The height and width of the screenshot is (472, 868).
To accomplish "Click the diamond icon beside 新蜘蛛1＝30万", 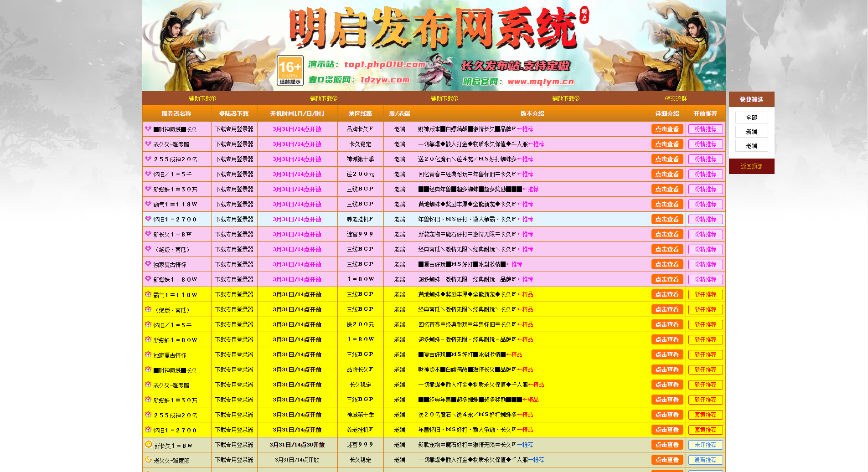I will point(148,189).
